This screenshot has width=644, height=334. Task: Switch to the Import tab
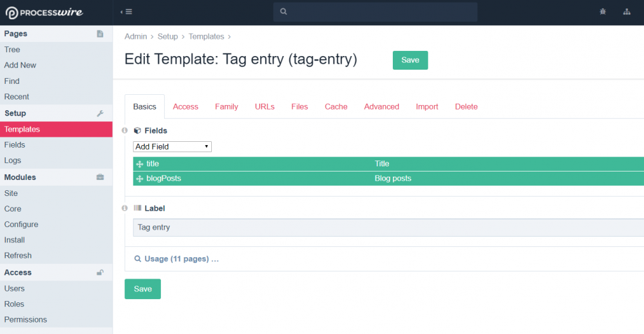click(x=427, y=106)
